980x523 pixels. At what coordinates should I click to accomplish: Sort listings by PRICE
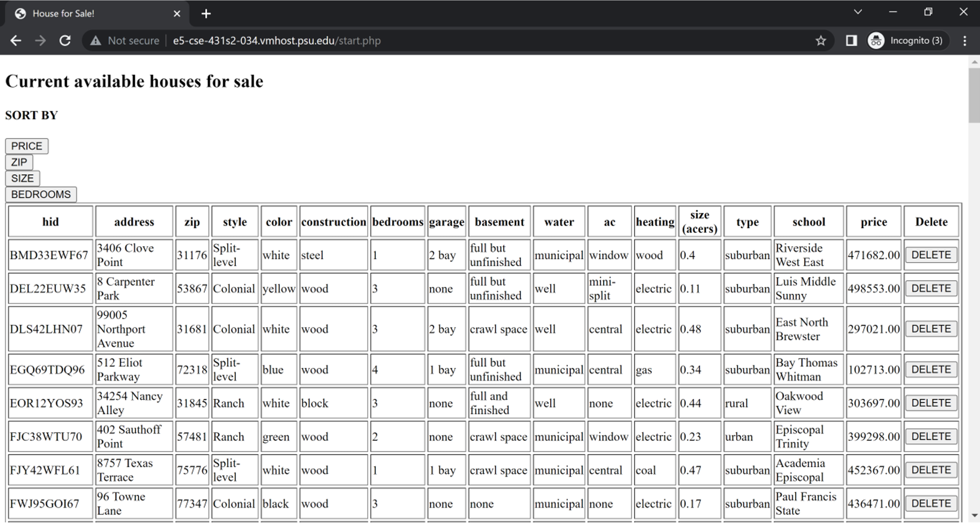(x=27, y=146)
